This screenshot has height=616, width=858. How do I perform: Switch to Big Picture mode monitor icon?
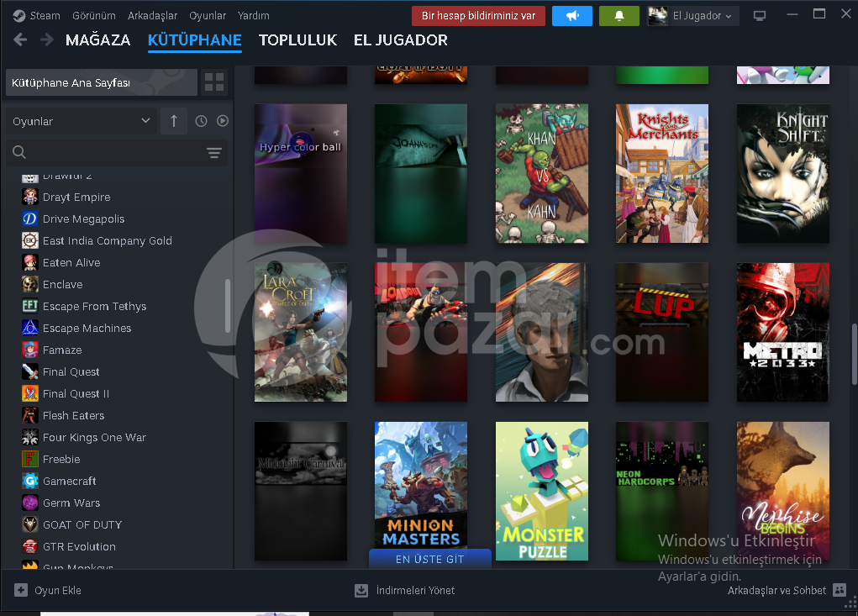coord(760,16)
